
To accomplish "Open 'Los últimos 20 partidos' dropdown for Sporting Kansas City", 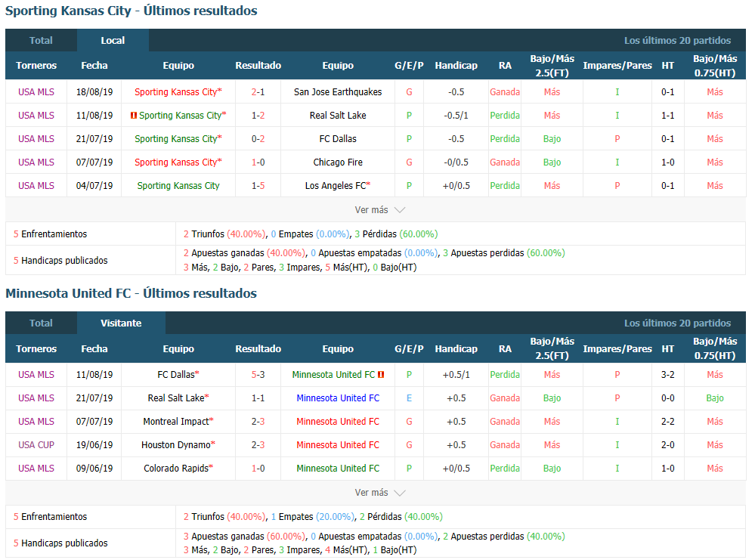I will [677, 41].
